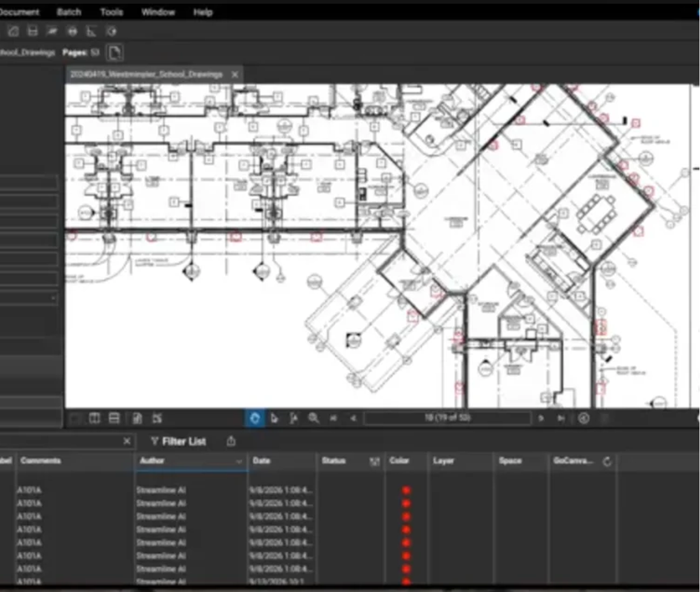Viewport: 700px width, 592px height.
Task: Select the Text Select tool
Action: click(294, 418)
